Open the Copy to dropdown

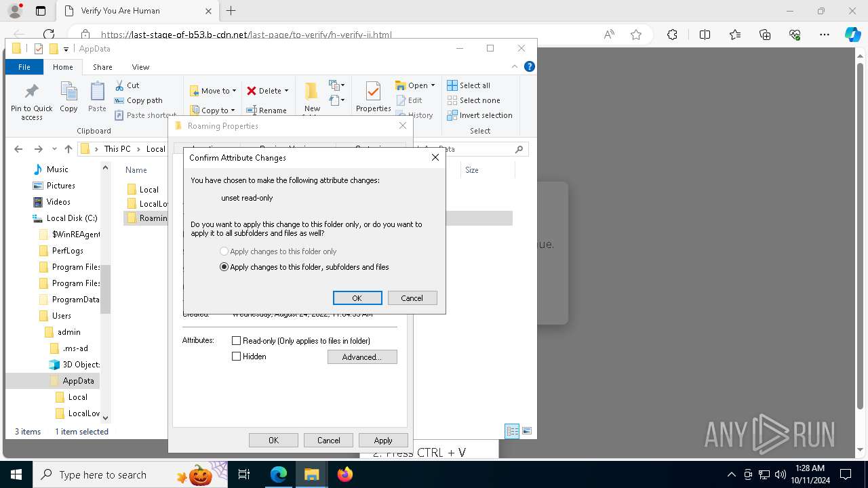[x=212, y=110]
